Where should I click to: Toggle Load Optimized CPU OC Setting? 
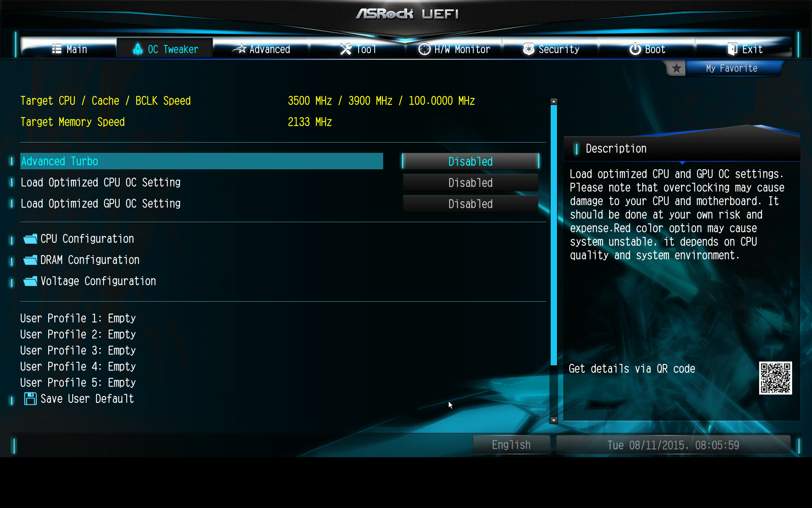(x=471, y=182)
